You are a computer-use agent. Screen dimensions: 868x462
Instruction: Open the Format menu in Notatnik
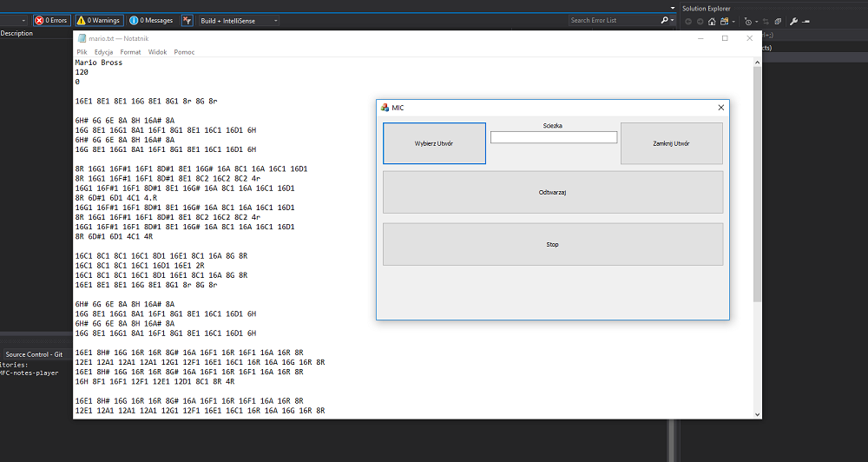point(130,52)
